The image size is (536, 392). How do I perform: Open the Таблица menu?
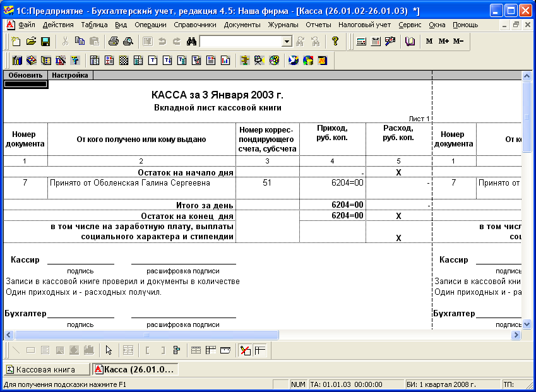coord(94,25)
